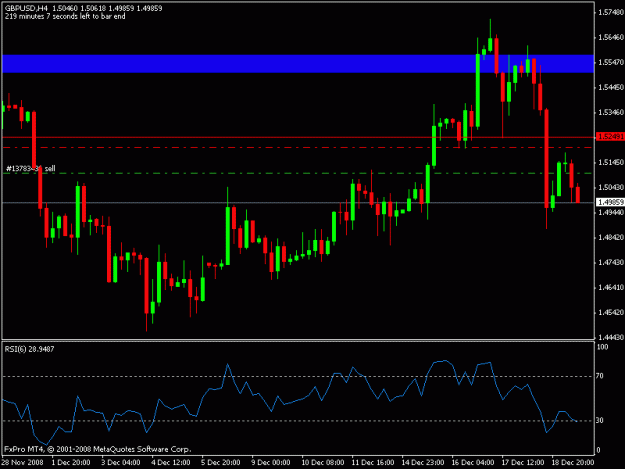Click the 10 Dec 08:00 time label

(323, 463)
